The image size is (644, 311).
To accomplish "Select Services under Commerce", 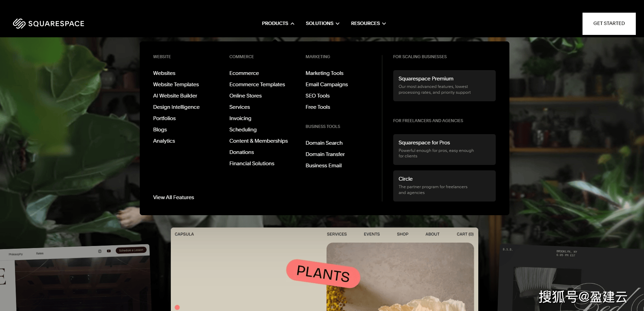I will pos(240,107).
